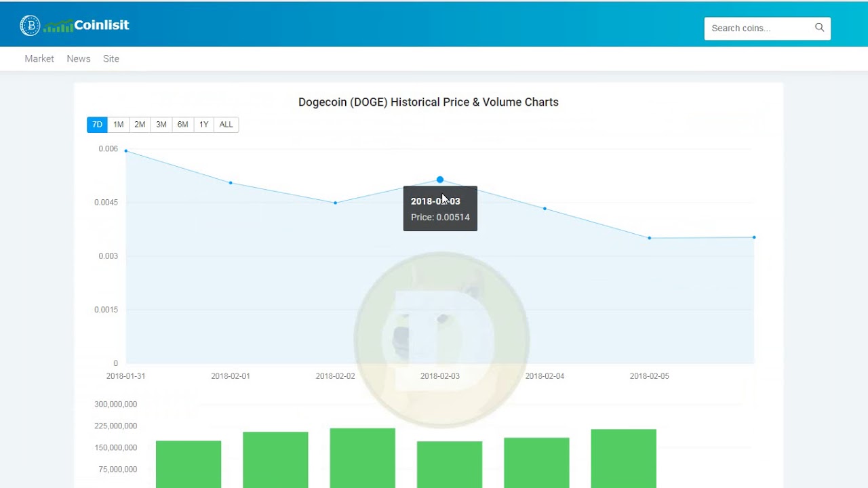Click the 2018-02-04 price data point
This screenshot has width=868, height=488.
point(545,209)
